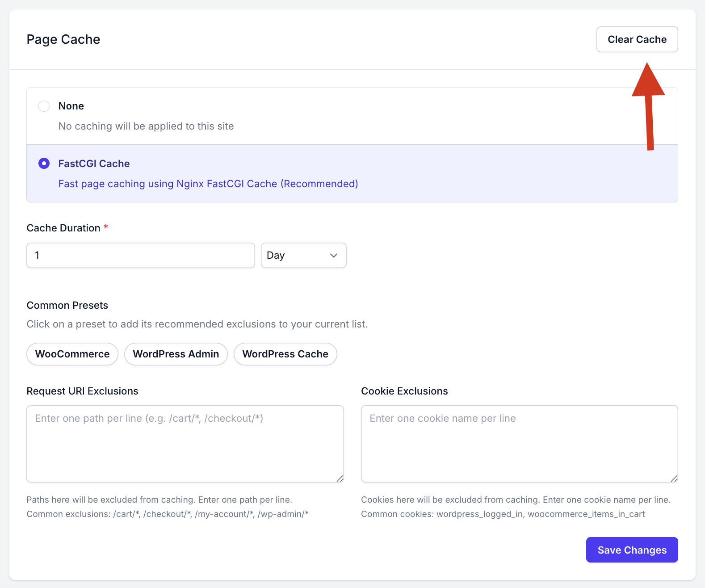Click the 'Common cookies: wordpress_logged_in' hint text
This screenshot has height=588, width=705.
coord(503,514)
